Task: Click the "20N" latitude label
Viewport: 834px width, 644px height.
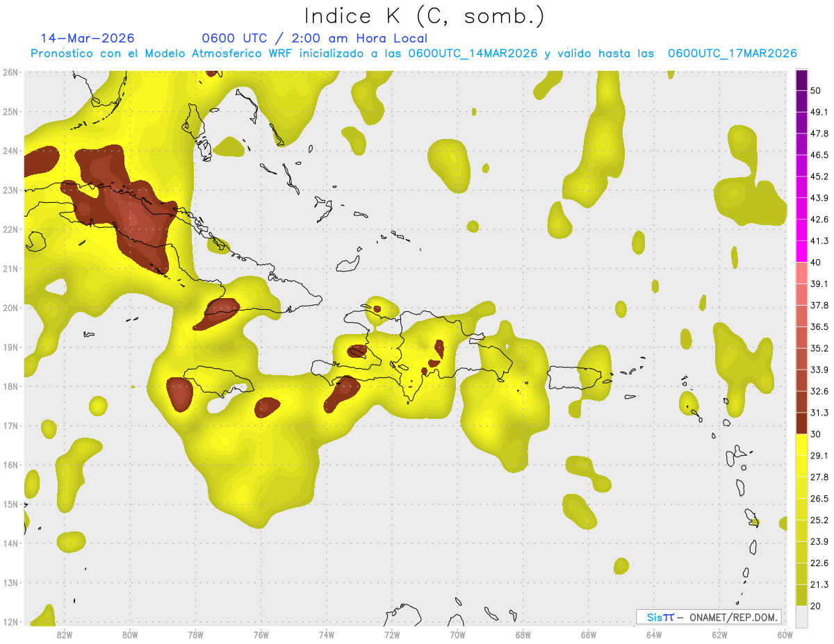Action: [x=10, y=308]
